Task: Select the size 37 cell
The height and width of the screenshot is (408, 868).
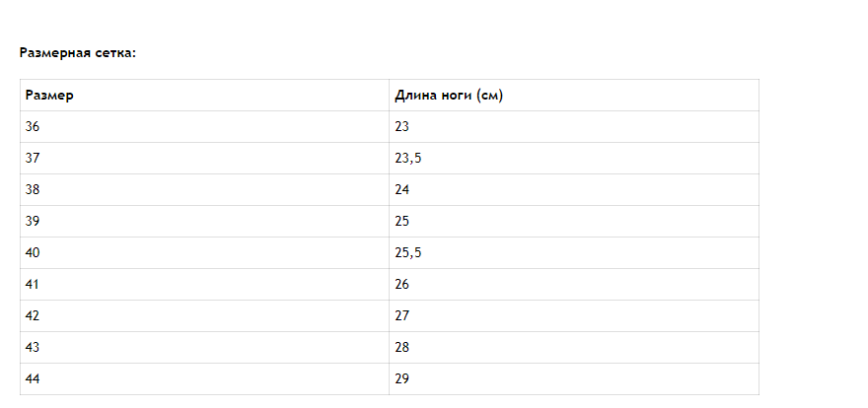Action: pos(35,159)
